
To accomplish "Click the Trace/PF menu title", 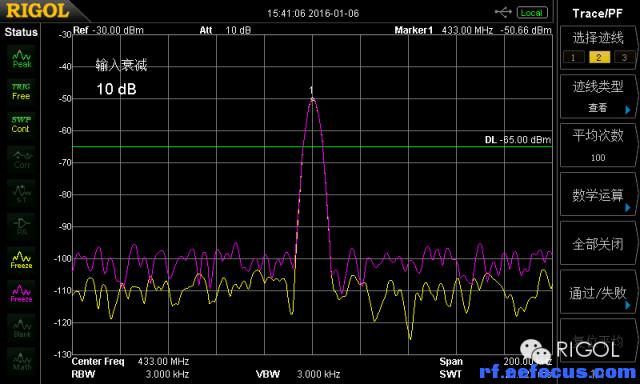I will (598, 13).
